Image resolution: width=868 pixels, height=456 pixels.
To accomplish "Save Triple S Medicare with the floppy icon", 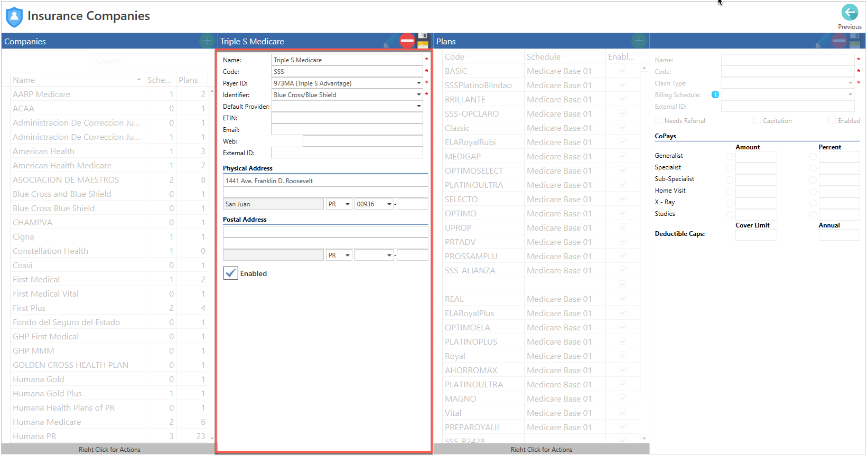I will (x=423, y=41).
